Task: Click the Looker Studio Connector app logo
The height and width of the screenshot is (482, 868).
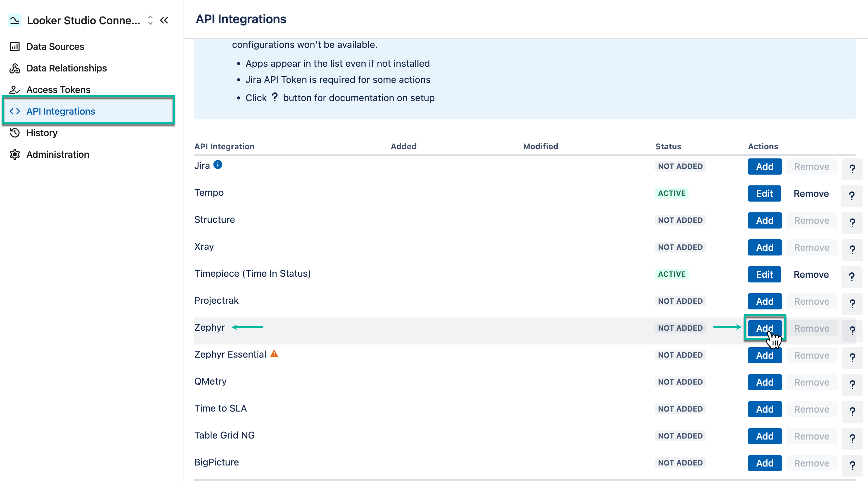Action: click(x=15, y=20)
